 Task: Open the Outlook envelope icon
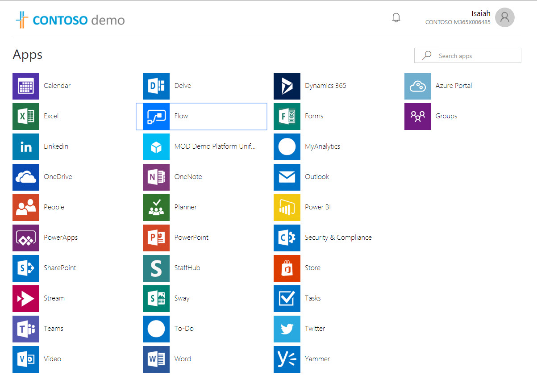pos(287,177)
